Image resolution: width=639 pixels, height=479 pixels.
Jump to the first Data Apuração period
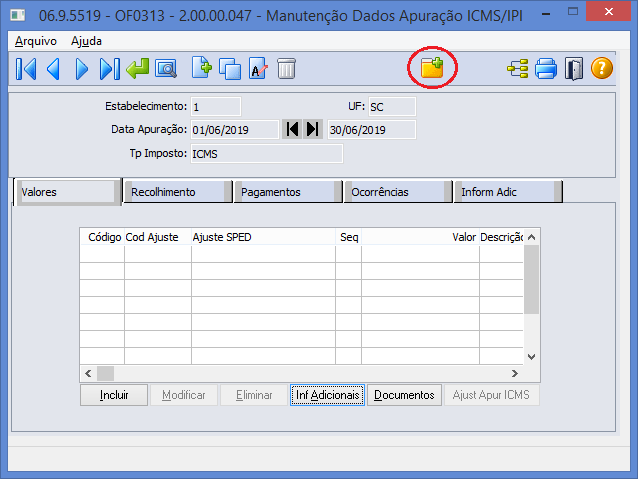pos(292,129)
